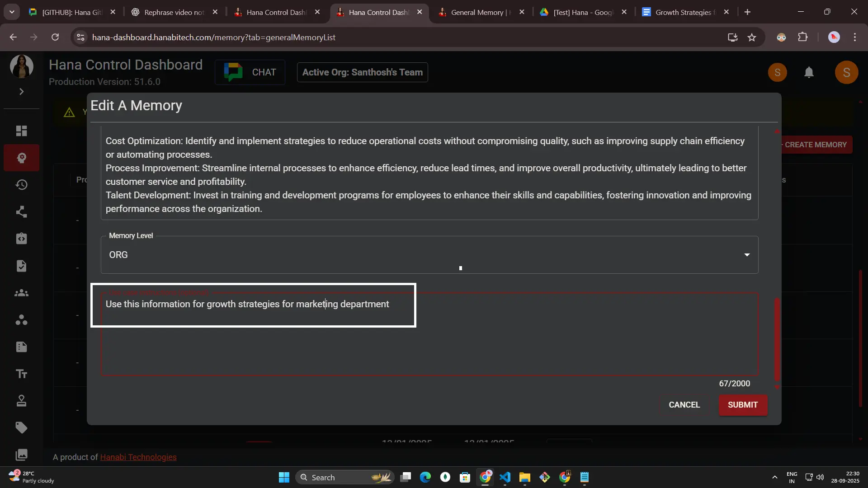Click the notification bell icon
The image size is (868, 488).
click(x=809, y=72)
